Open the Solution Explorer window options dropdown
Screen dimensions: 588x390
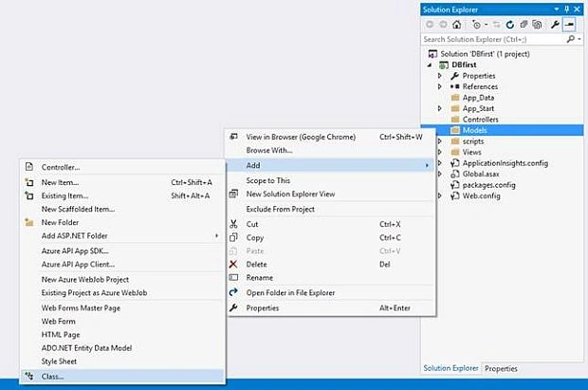[557, 9]
